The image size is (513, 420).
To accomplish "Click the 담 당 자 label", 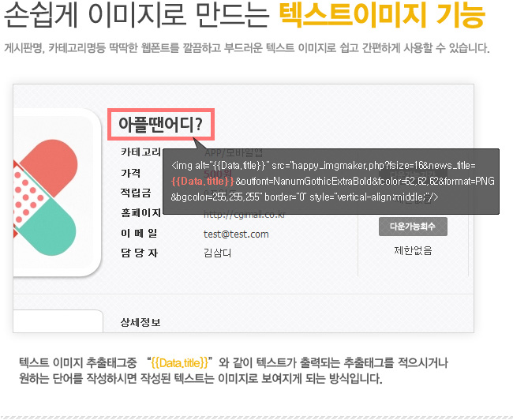I will 139,253.
